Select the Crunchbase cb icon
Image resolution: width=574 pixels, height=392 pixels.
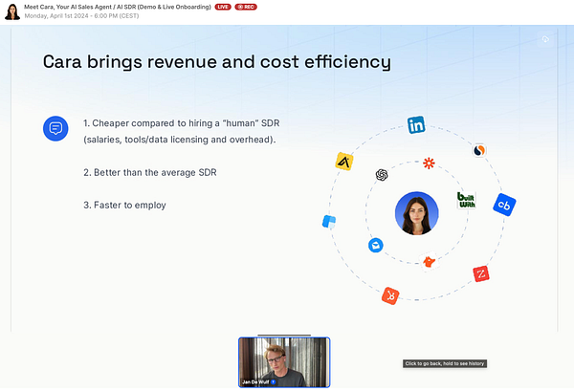click(504, 205)
